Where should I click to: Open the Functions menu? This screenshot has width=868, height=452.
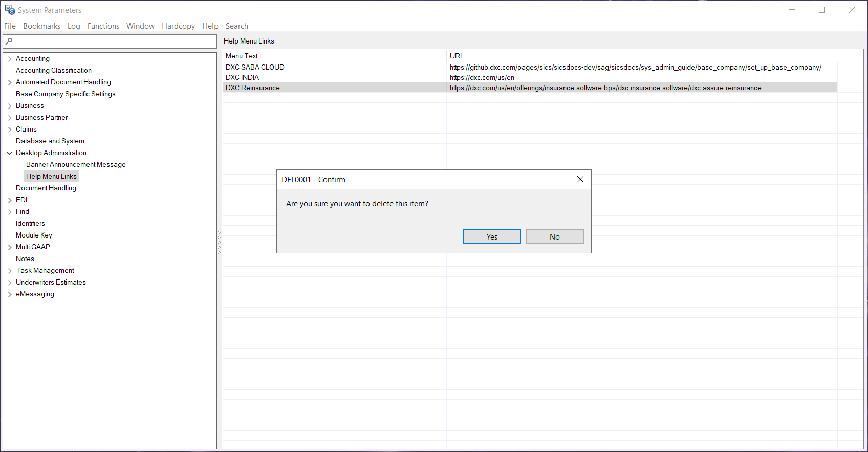coord(103,26)
